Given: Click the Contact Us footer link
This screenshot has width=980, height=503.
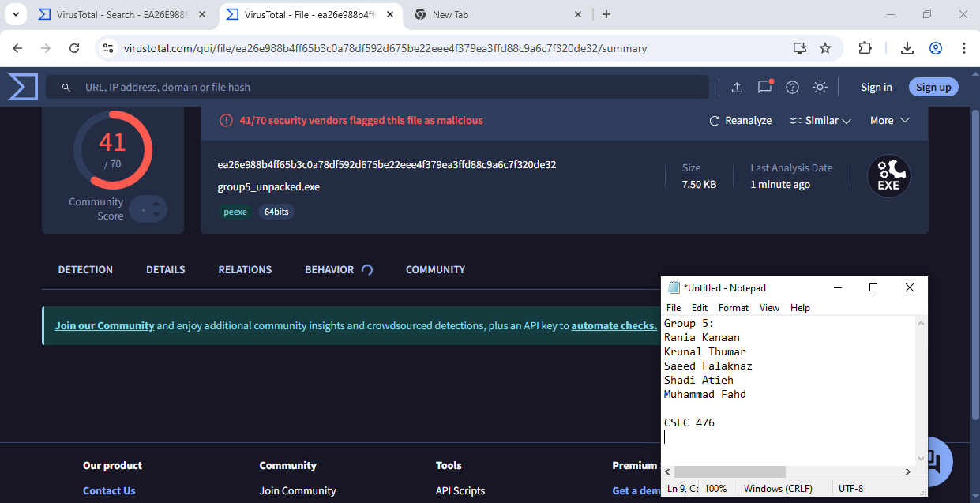Looking at the screenshot, I should click(x=109, y=490).
